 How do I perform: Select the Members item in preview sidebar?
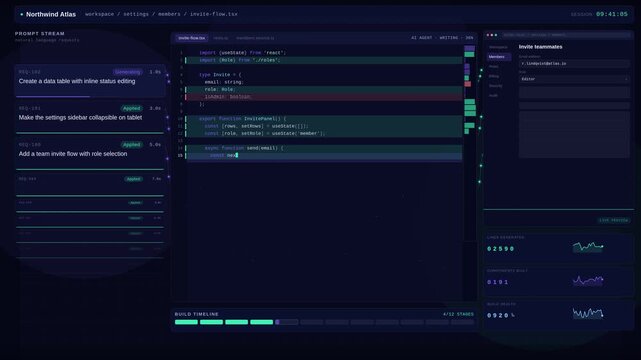499,57
